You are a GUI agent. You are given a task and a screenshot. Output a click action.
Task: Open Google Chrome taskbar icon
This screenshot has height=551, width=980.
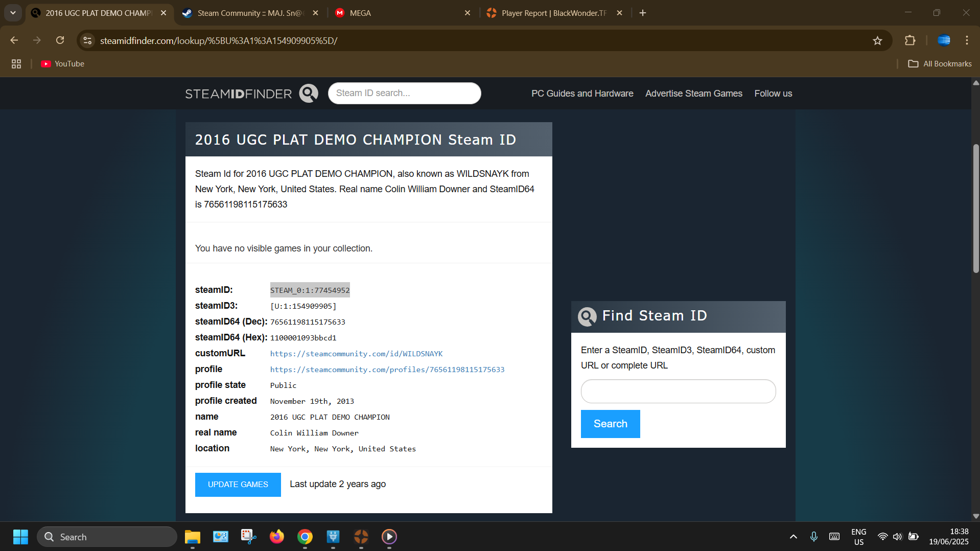click(x=305, y=537)
